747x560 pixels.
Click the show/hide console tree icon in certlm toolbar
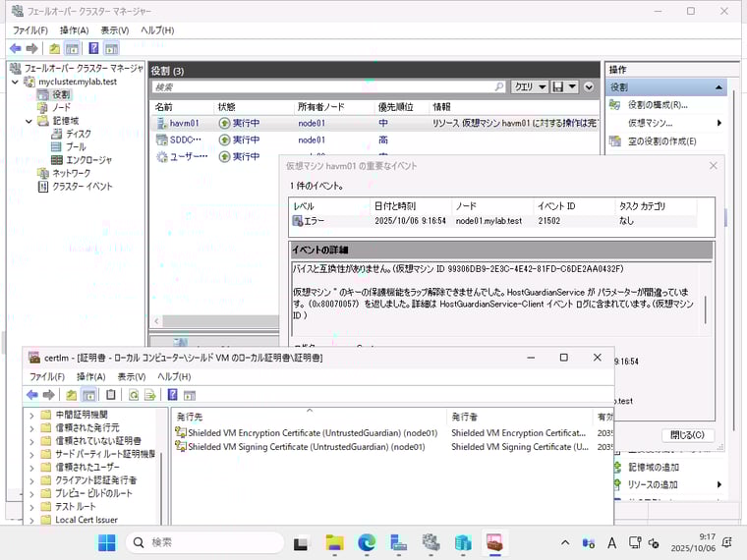pyautogui.click(x=89, y=395)
